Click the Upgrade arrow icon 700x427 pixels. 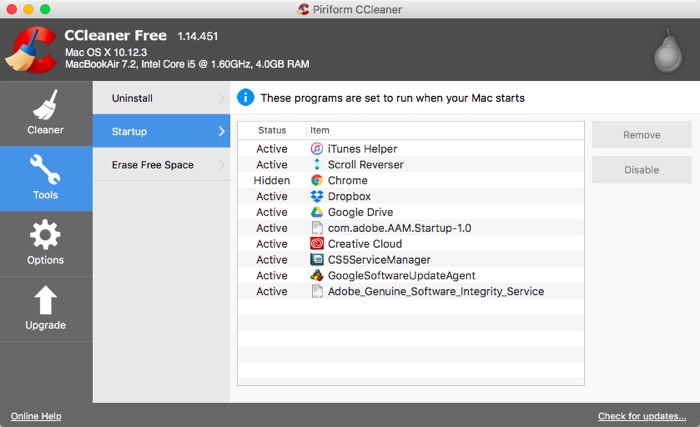45,300
